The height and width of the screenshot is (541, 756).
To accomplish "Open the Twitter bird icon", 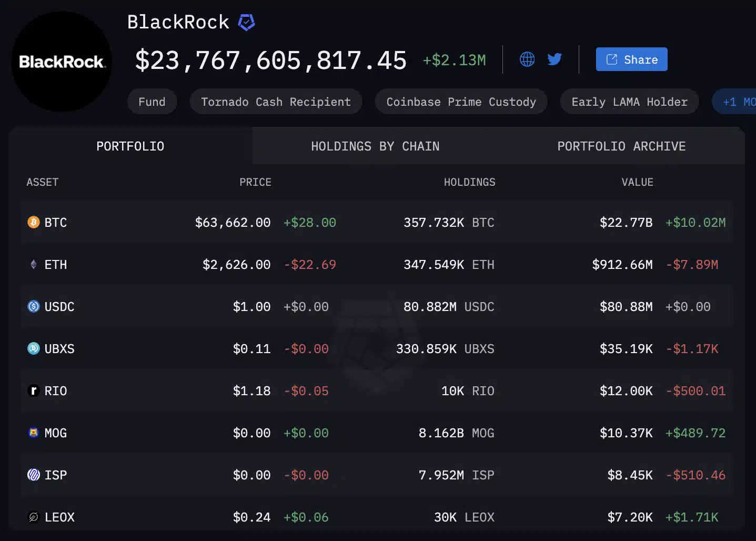I will pyautogui.click(x=555, y=59).
